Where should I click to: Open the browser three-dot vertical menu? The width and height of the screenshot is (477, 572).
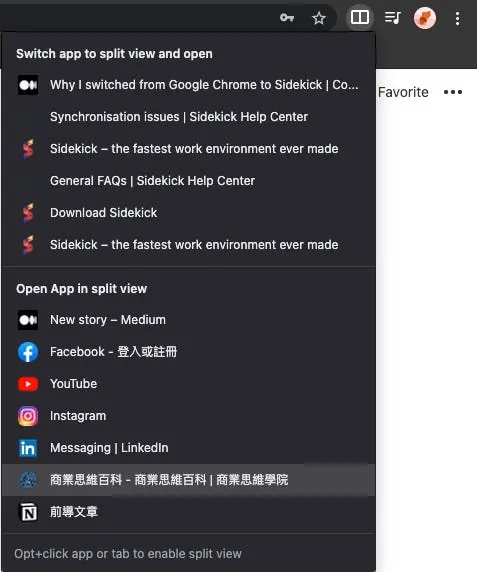coord(457,18)
